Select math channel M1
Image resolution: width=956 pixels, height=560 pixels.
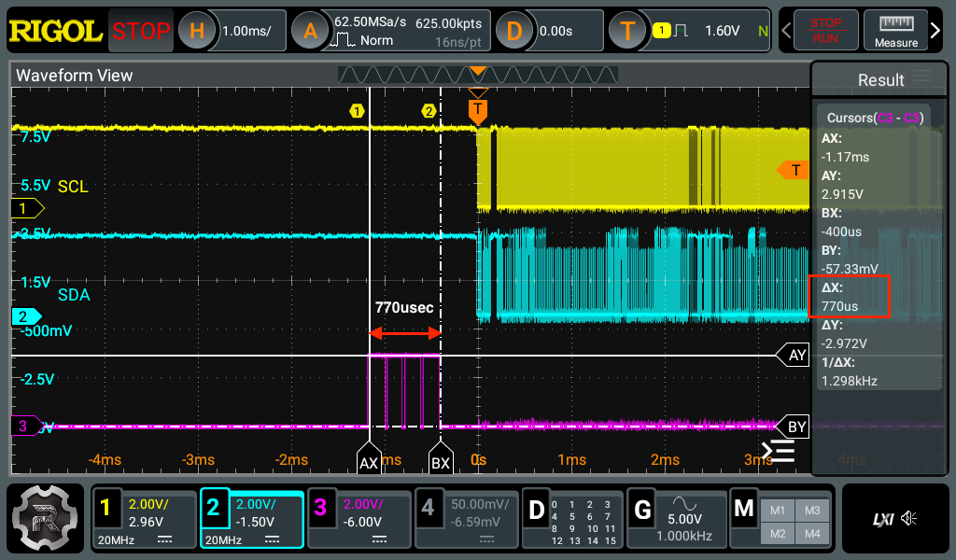click(x=778, y=511)
